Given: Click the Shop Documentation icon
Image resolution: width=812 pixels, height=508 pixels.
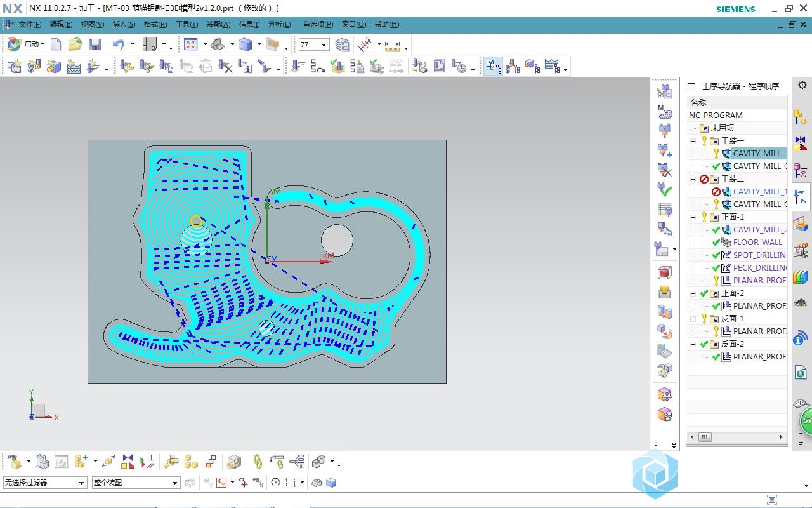Looking at the screenshot, I should click(440, 66).
